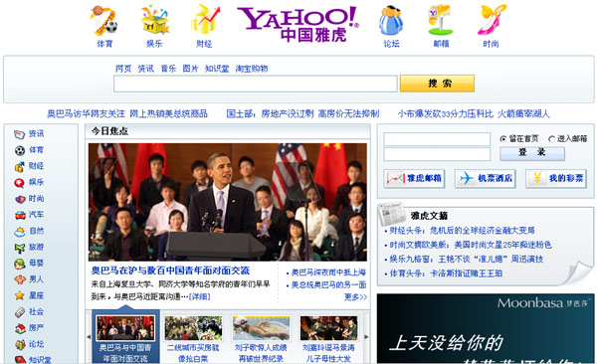Select the 星座 star icon in sidebar
The image size is (597, 364).
[20, 295]
